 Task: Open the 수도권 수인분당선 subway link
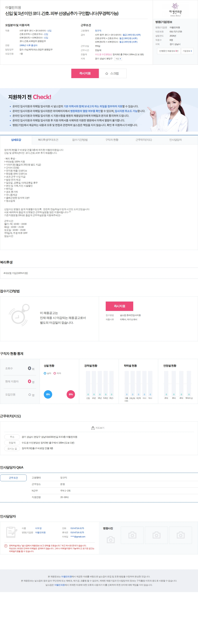click(x=103, y=54)
